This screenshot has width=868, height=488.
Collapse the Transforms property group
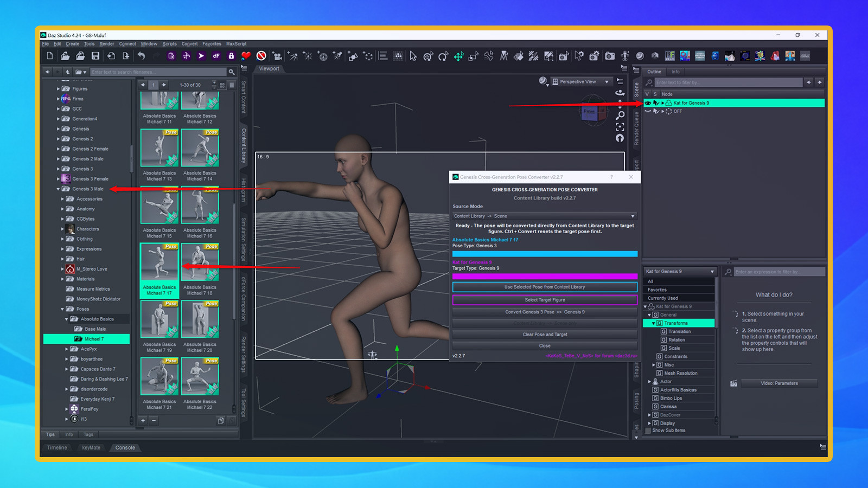pyautogui.click(x=653, y=323)
